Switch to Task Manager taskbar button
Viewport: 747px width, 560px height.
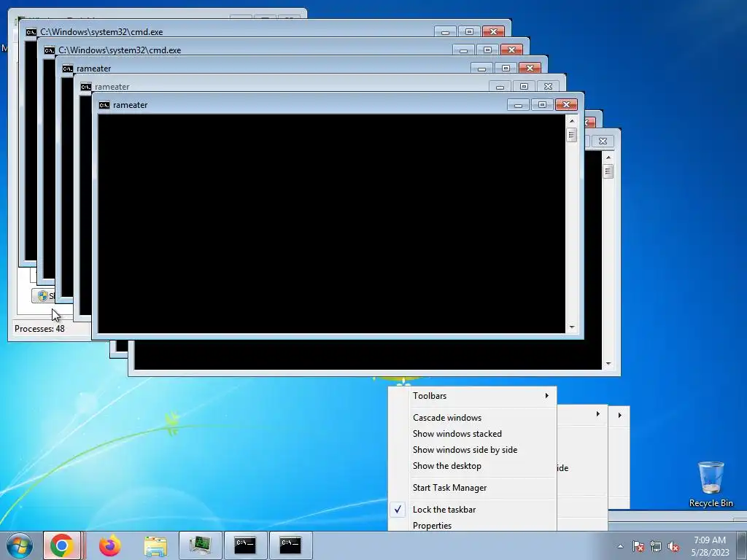[201, 545]
